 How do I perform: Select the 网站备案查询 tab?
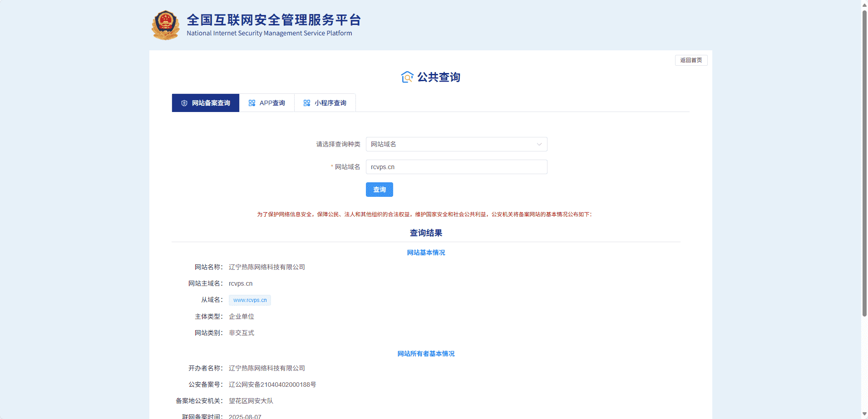tap(205, 103)
